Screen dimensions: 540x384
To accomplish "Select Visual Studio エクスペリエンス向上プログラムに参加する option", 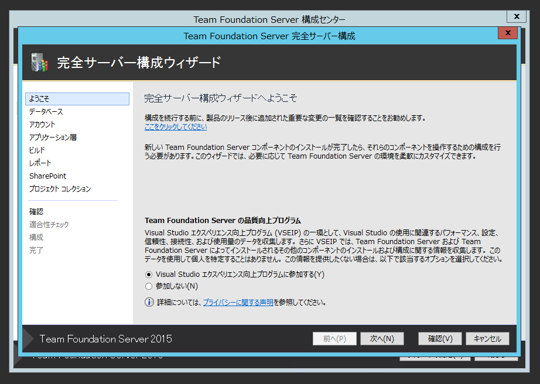I will [x=149, y=274].
